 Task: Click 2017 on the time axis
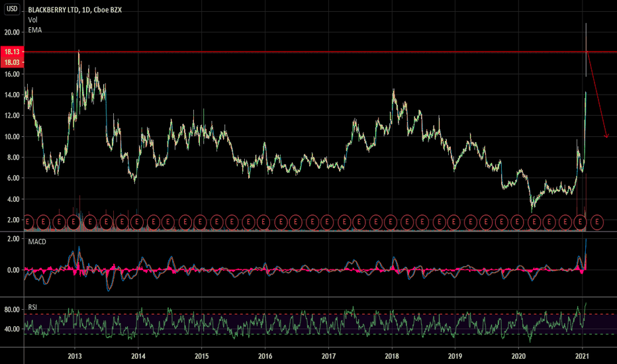point(328,356)
